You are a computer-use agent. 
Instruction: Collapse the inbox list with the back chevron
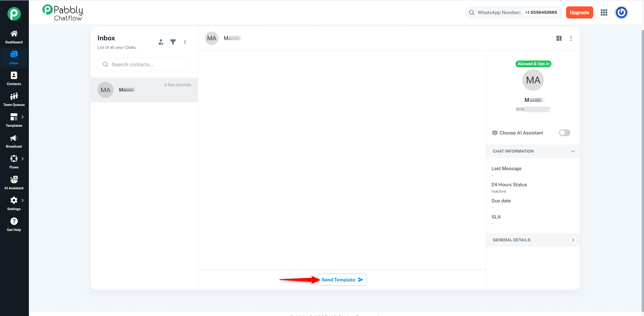pyautogui.click(x=185, y=42)
